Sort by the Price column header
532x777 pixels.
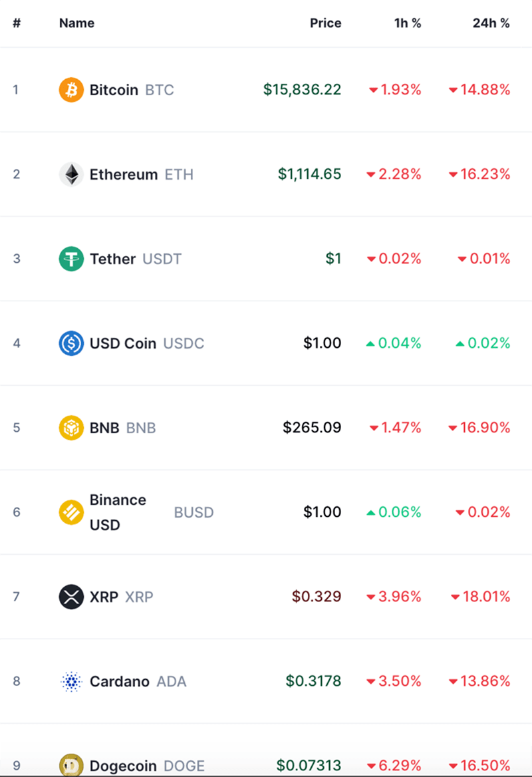[325, 23]
